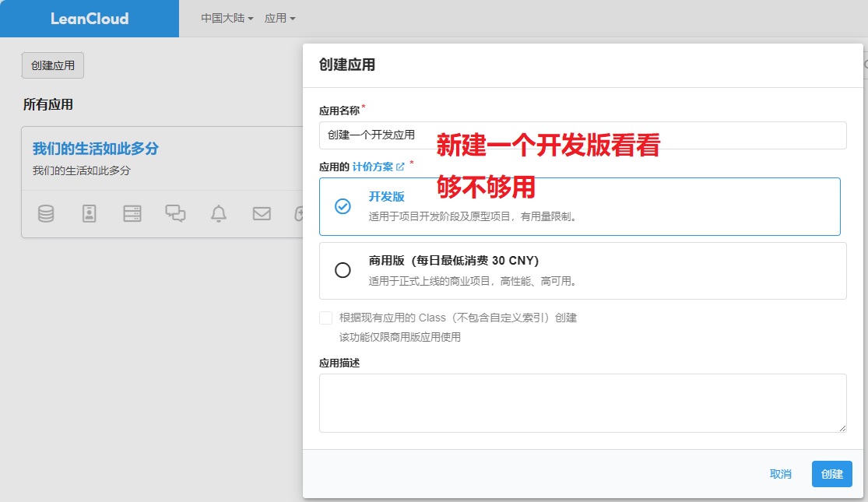Click the instant messaging chat bubbles icon
Image resolution: width=868 pixels, height=502 pixels.
[x=175, y=213]
